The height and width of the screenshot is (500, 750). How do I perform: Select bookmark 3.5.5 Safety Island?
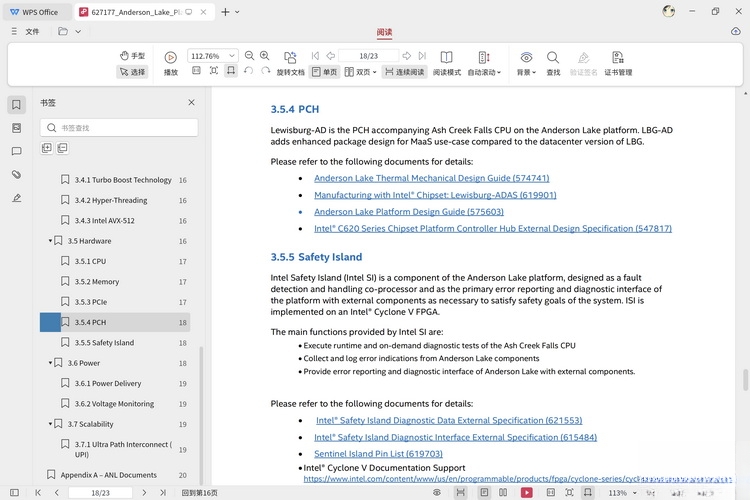click(104, 343)
